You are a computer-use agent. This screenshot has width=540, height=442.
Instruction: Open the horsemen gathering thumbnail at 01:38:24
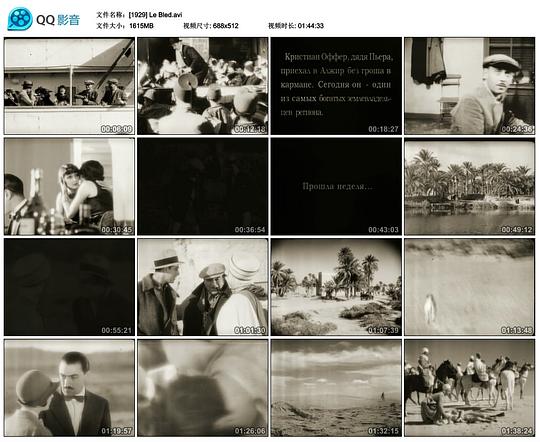point(470,388)
